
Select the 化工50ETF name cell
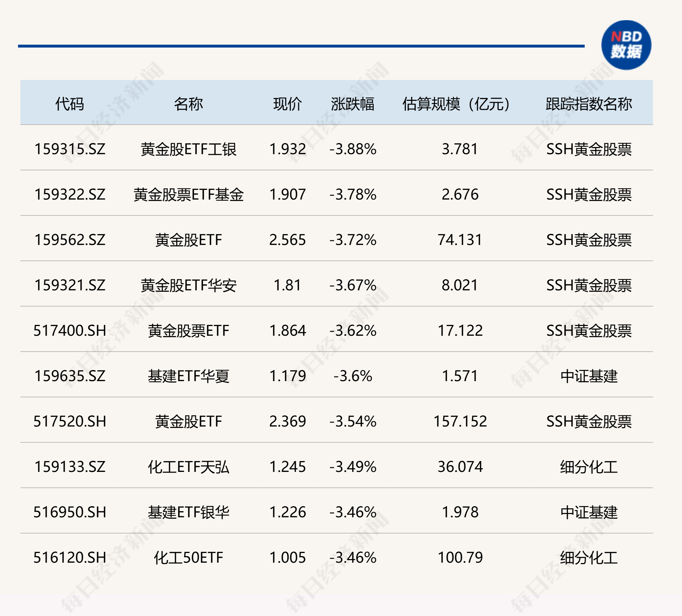point(188,558)
